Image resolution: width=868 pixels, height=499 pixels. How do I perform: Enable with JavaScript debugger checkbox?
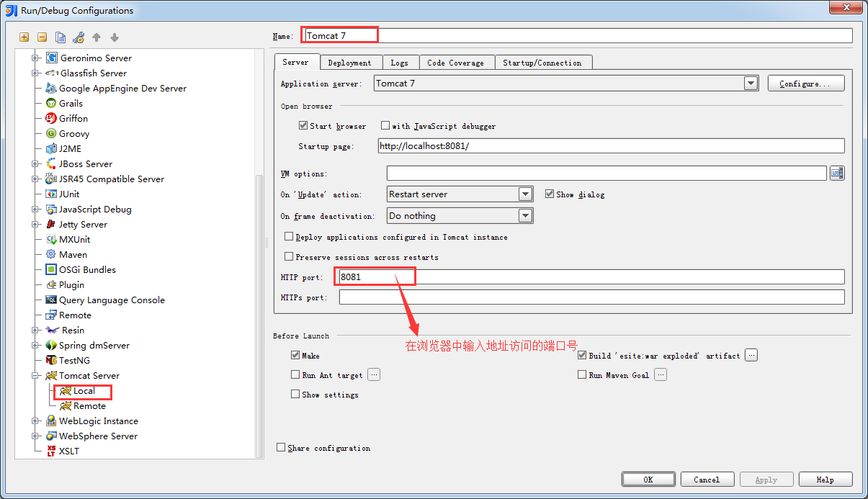tap(385, 125)
